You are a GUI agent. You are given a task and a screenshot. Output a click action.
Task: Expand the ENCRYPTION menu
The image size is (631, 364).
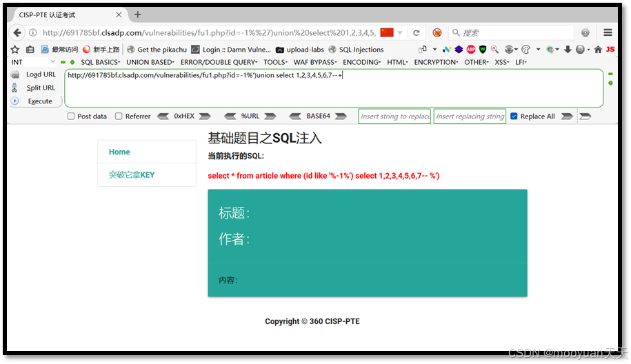click(437, 62)
